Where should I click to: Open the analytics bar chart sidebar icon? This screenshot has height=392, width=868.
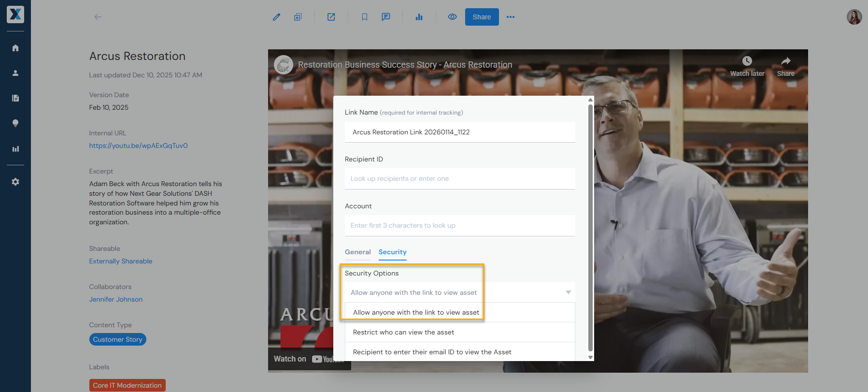(15, 149)
